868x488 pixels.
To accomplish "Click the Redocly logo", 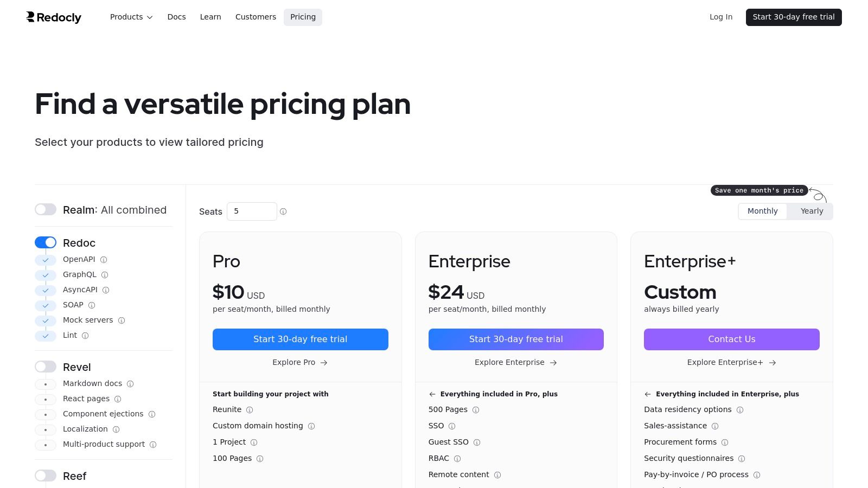I will [54, 17].
